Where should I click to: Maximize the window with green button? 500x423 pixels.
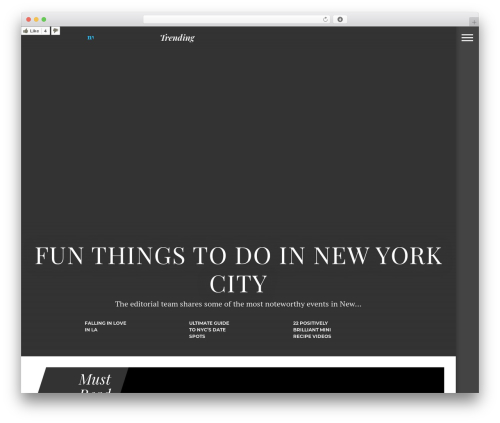pyautogui.click(x=44, y=20)
